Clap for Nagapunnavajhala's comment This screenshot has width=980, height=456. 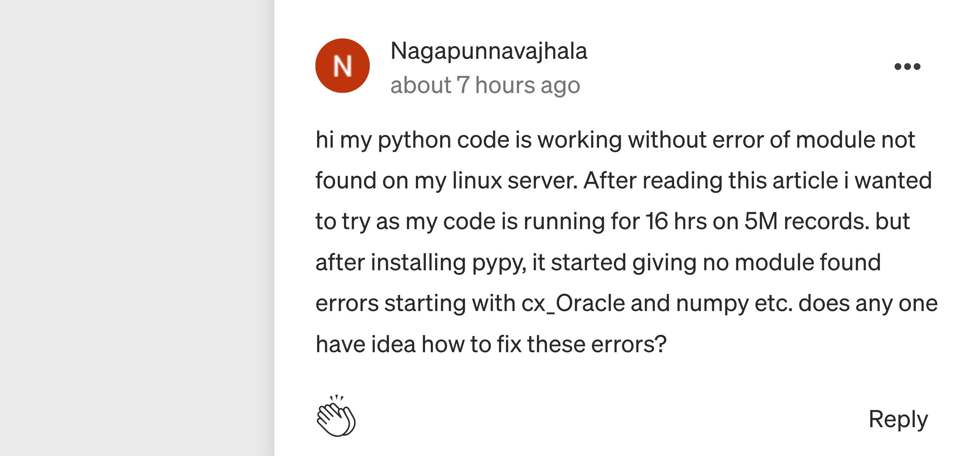click(x=336, y=416)
